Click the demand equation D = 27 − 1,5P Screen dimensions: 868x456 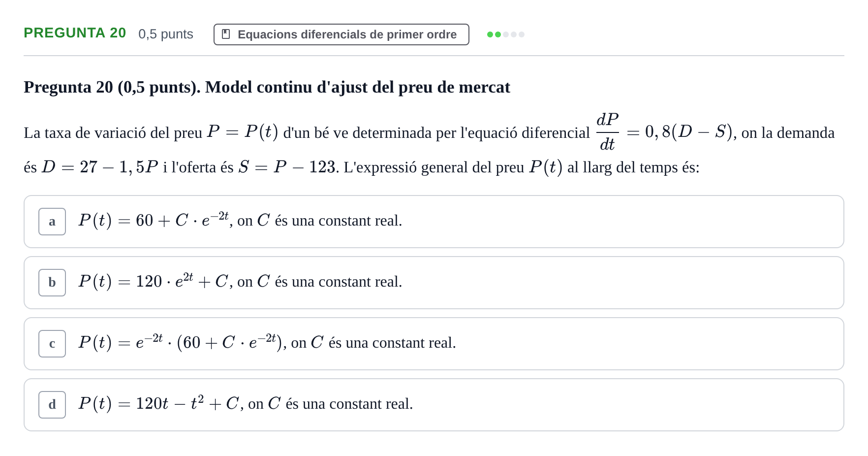[x=100, y=167]
